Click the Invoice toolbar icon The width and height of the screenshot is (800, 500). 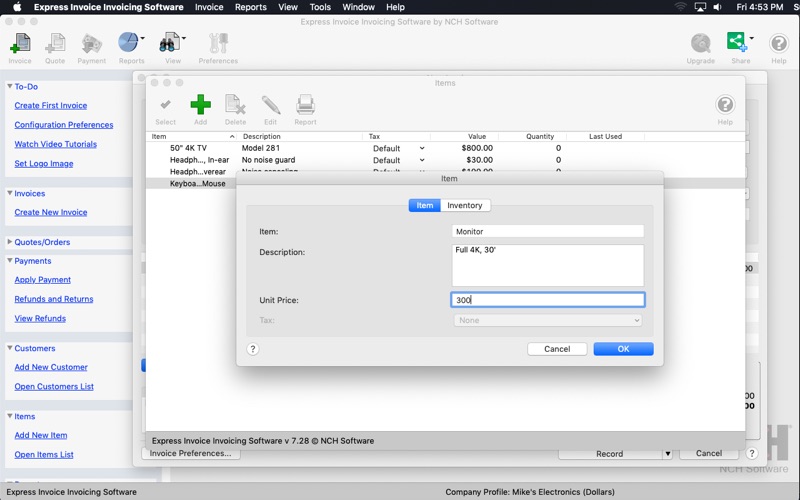(x=20, y=44)
